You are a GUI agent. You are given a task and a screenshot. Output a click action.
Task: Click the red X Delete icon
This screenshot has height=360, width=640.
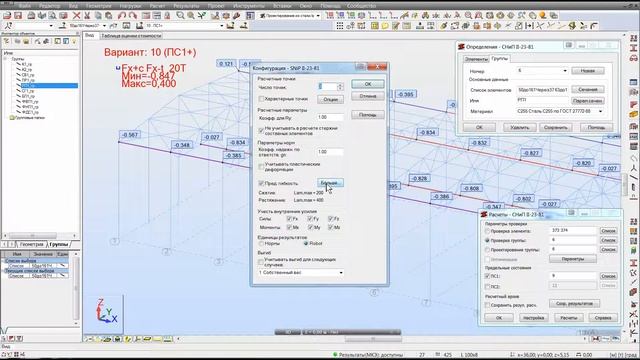click(76, 16)
